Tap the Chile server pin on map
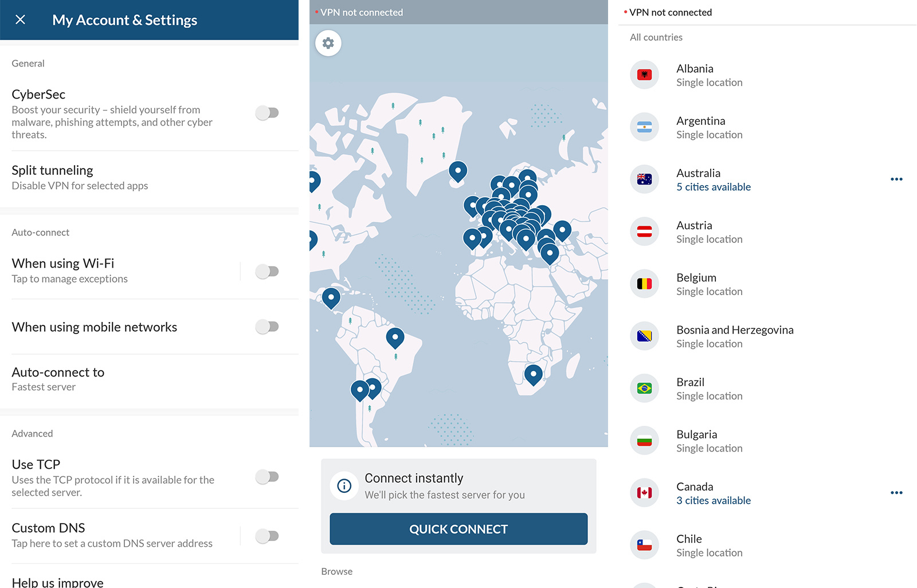 coord(360,391)
